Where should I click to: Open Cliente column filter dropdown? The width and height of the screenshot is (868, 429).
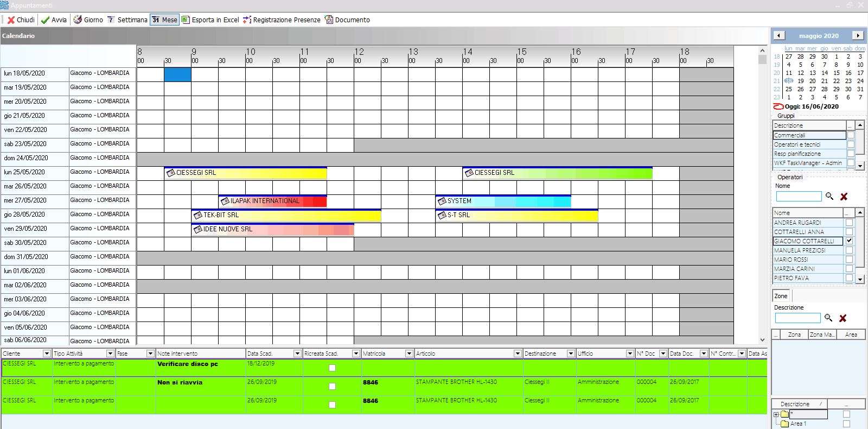pos(47,354)
